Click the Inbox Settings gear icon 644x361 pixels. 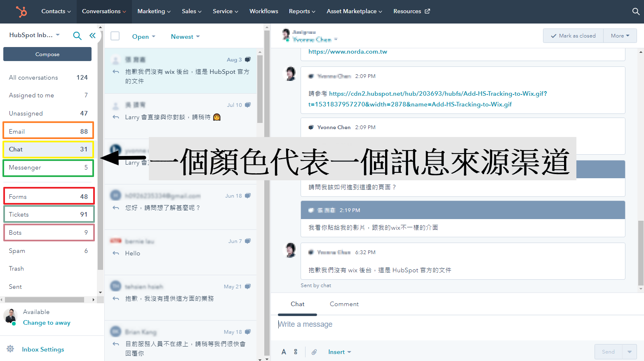(10, 349)
